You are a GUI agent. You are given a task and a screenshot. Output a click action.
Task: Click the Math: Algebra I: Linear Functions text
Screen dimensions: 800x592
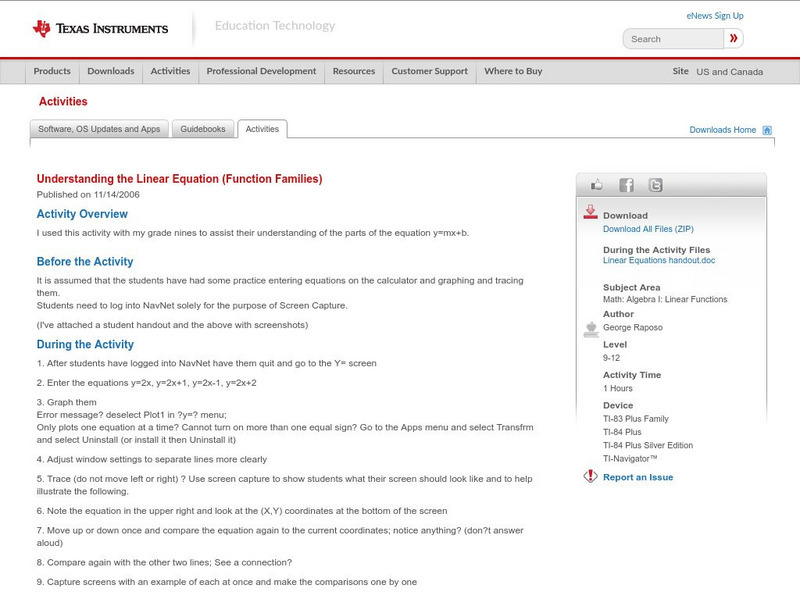(x=665, y=300)
